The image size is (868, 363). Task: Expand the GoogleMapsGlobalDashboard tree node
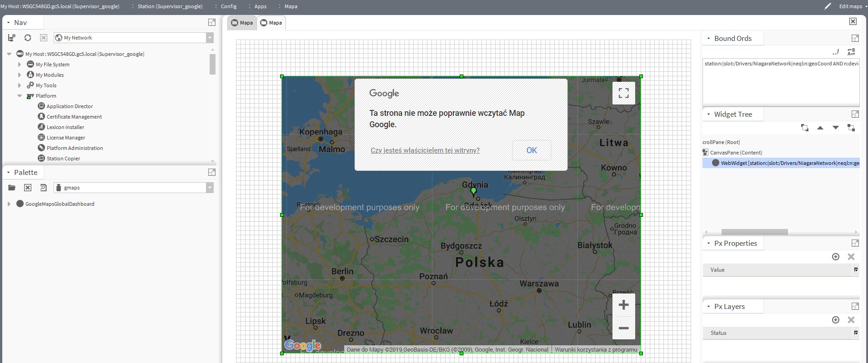9,204
